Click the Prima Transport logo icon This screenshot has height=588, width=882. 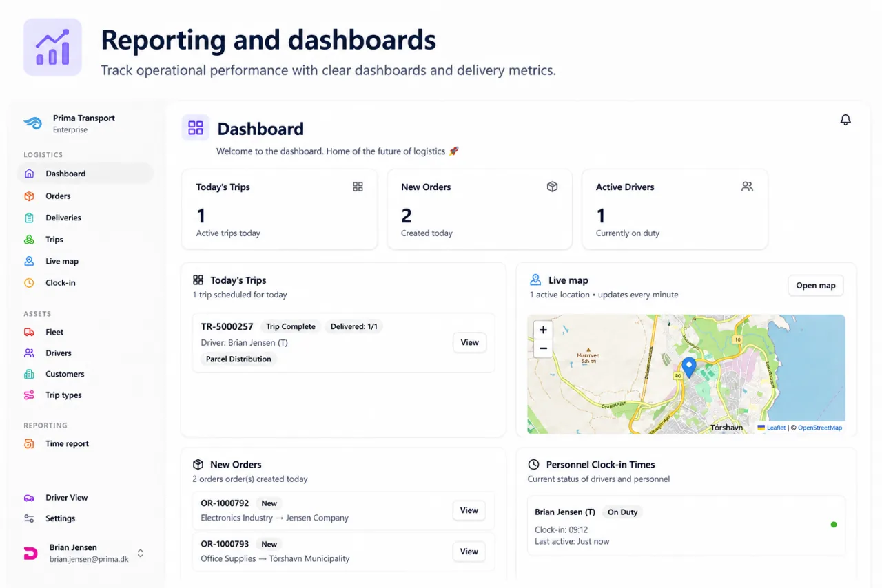[x=32, y=123]
